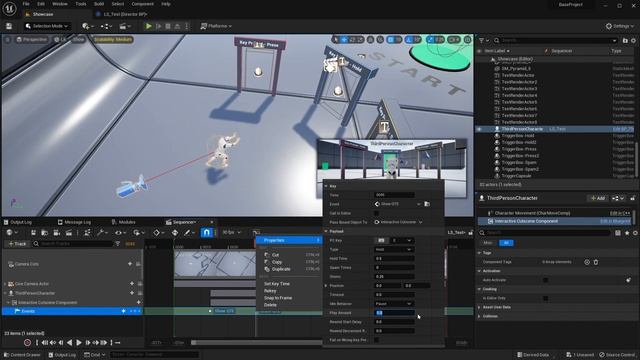640x360 pixels.
Task: Toggle Sequencer snapping magnet icon
Action: tap(207, 233)
